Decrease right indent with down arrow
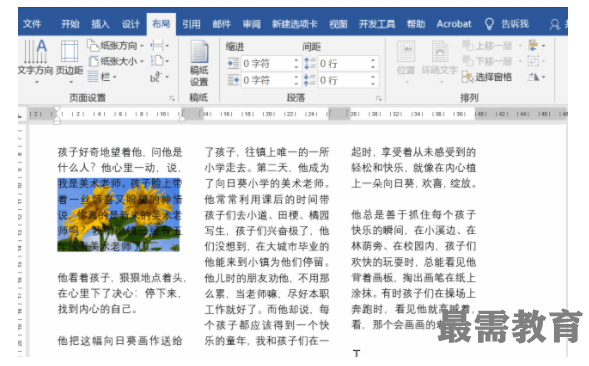 [296, 83]
